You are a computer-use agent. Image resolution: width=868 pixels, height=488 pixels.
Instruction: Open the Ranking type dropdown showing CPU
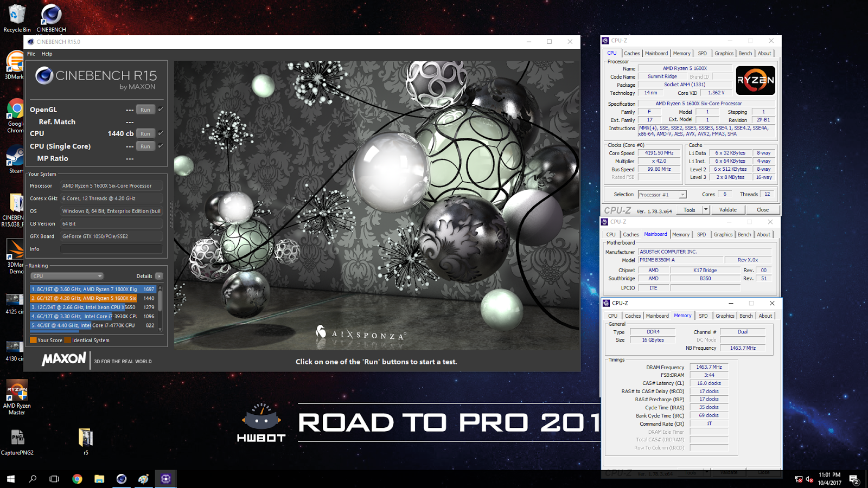tap(67, 276)
